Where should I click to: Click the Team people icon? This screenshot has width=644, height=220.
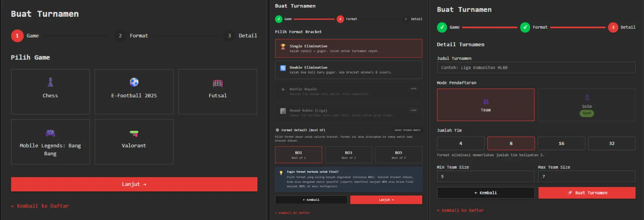[x=486, y=102]
